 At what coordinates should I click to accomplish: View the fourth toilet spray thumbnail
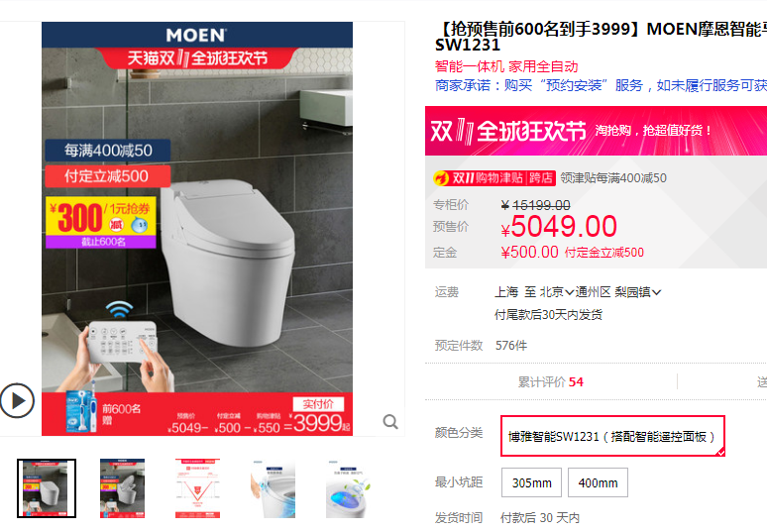[x=273, y=488]
